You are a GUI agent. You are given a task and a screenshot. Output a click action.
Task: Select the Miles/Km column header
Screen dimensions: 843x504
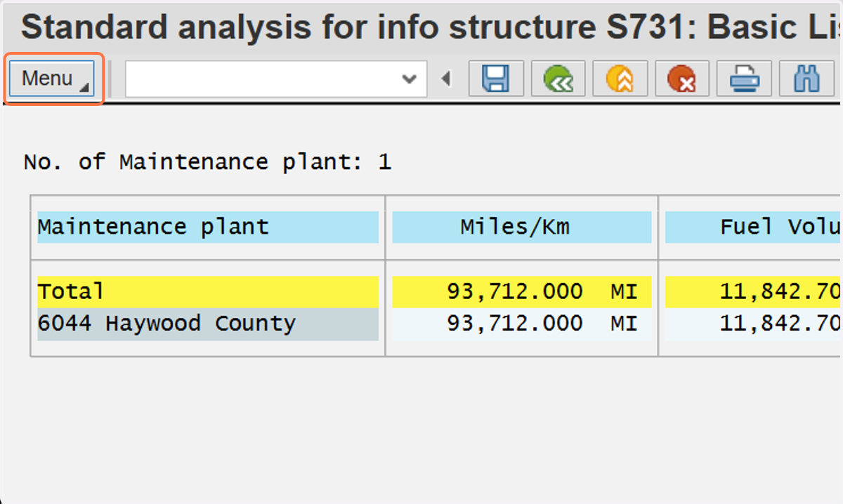pyautogui.click(x=521, y=227)
